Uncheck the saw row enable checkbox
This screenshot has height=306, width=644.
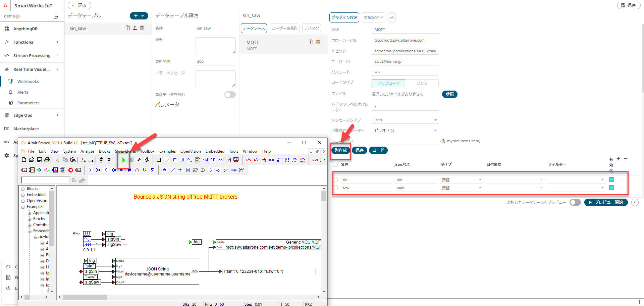pyautogui.click(x=611, y=188)
